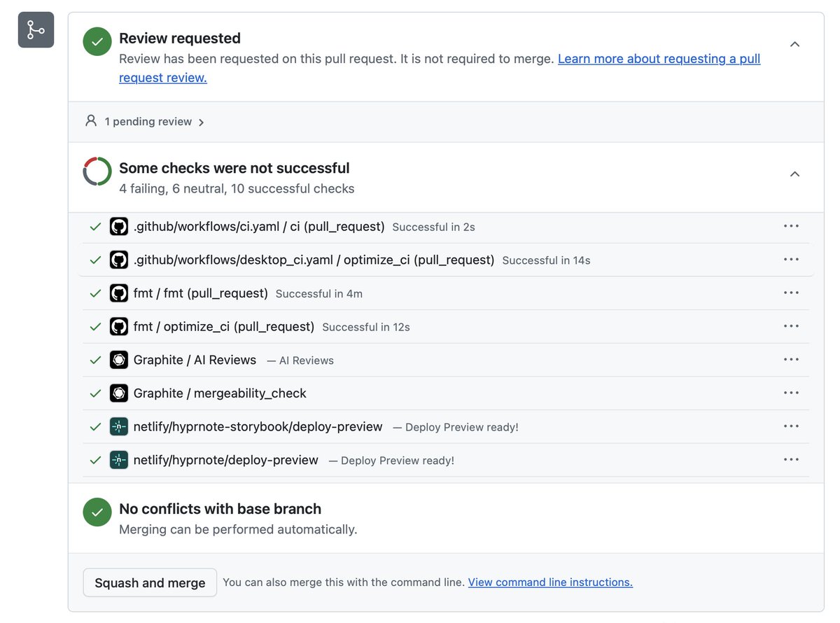This screenshot has width=840, height=623.
Task: Open Learn more about requesting a pull request review
Action: click(440, 68)
